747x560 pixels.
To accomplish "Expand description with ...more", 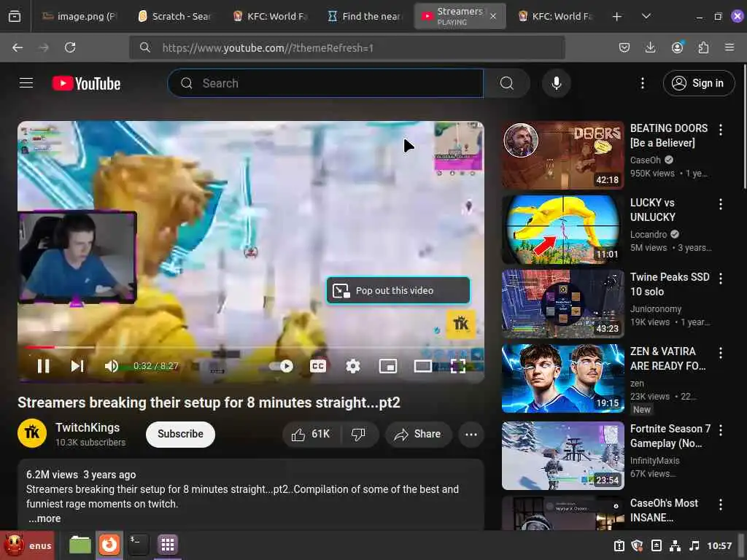I will click(44, 518).
